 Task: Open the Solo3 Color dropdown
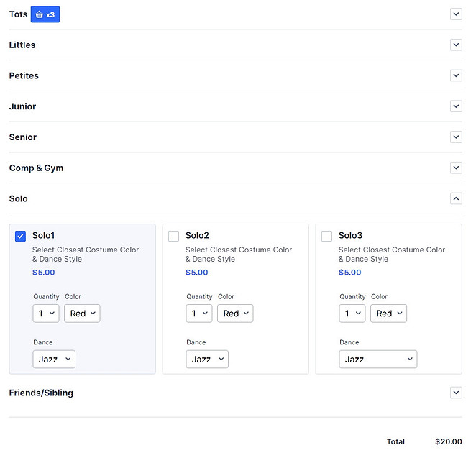point(388,314)
